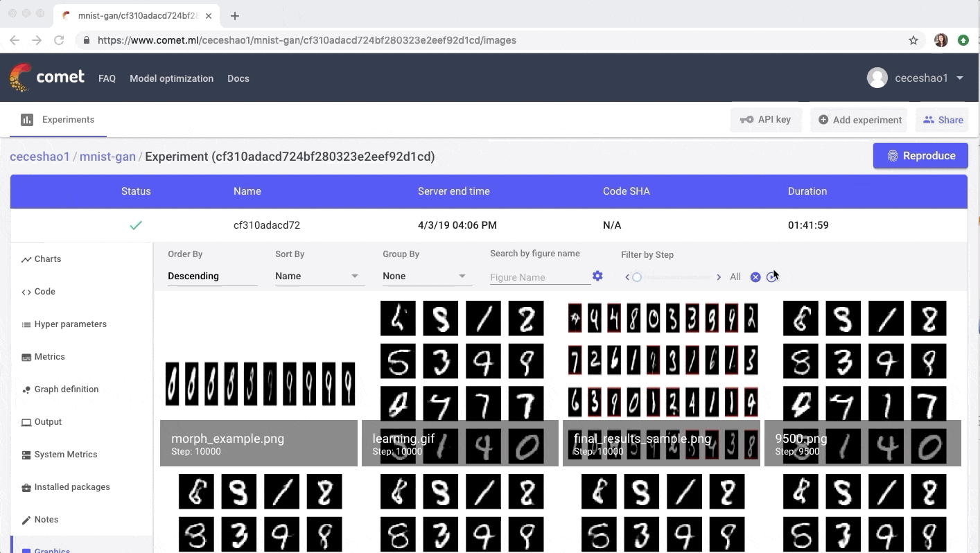This screenshot has height=553, width=980.
Task: Click the Figure Name search field
Action: pos(539,277)
